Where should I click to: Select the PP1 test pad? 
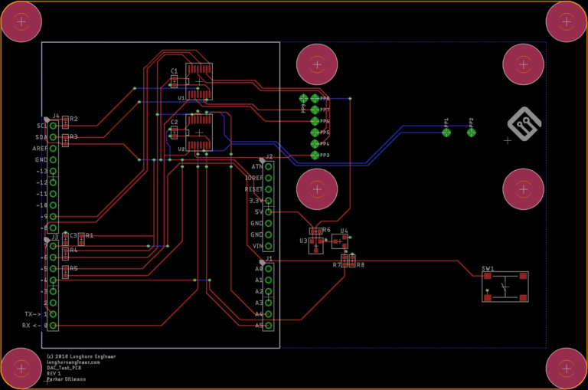pyautogui.click(x=446, y=133)
